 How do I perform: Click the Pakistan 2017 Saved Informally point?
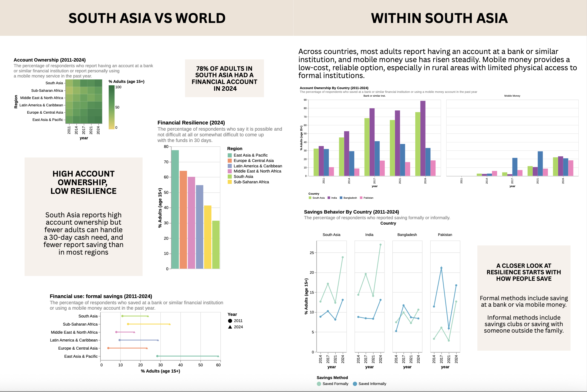point(441,268)
